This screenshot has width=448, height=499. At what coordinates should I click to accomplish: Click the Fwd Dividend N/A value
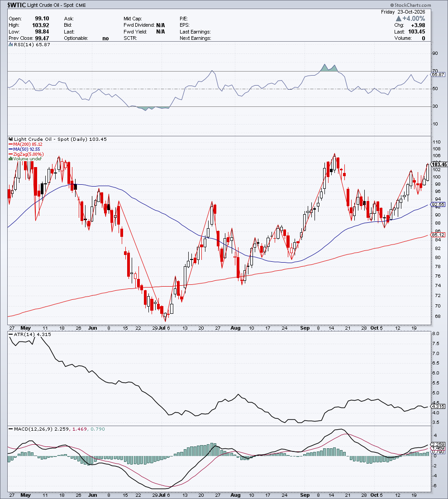coord(161,25)
